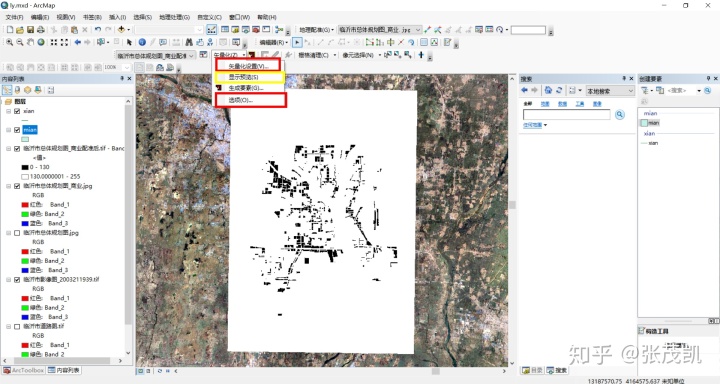Select the xian template in Create Features
Viewport: 720px width, 384px height.
tap(649, 143)
